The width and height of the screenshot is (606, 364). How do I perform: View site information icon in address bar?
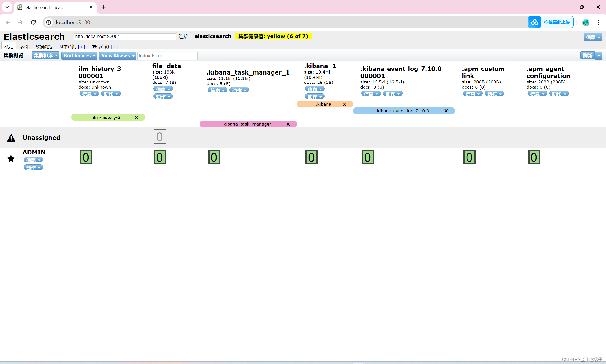tap(49, 22)
